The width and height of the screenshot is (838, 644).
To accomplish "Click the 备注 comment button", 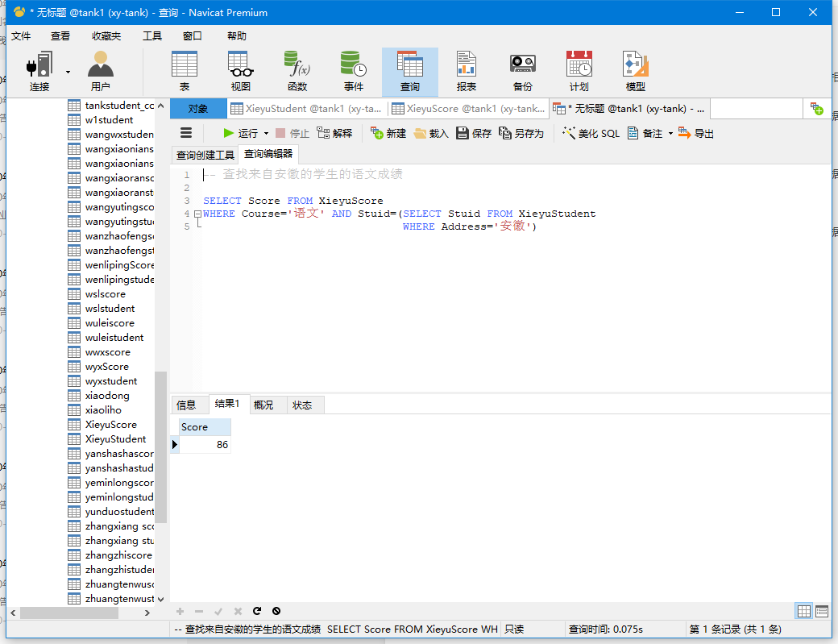I will click(645, 133).
